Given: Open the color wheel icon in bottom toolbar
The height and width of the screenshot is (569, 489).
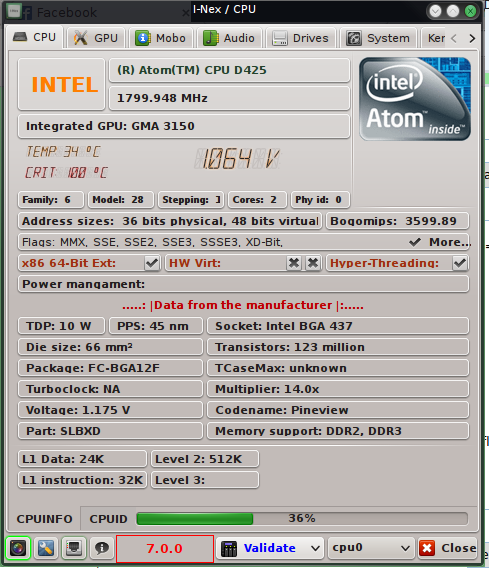Looking at the screenshot, I should tap(18, 548).
